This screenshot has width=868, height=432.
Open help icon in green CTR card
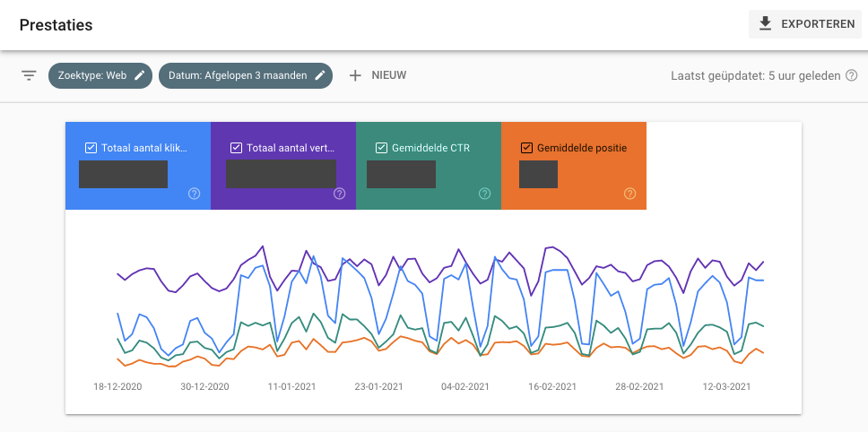(x=484, y=194)
